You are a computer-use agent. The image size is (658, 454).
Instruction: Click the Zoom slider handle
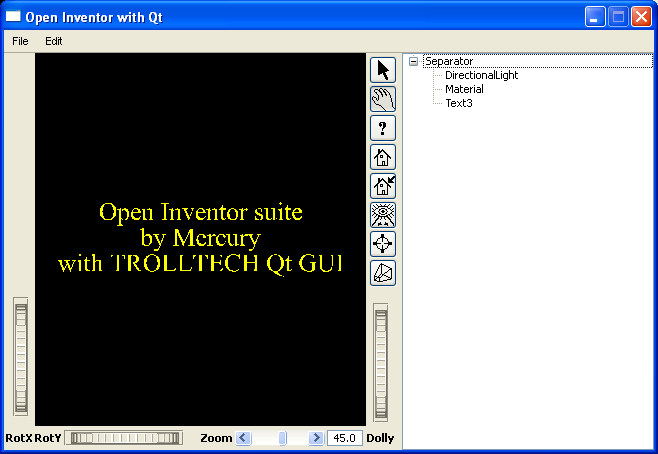pos(283,438)
